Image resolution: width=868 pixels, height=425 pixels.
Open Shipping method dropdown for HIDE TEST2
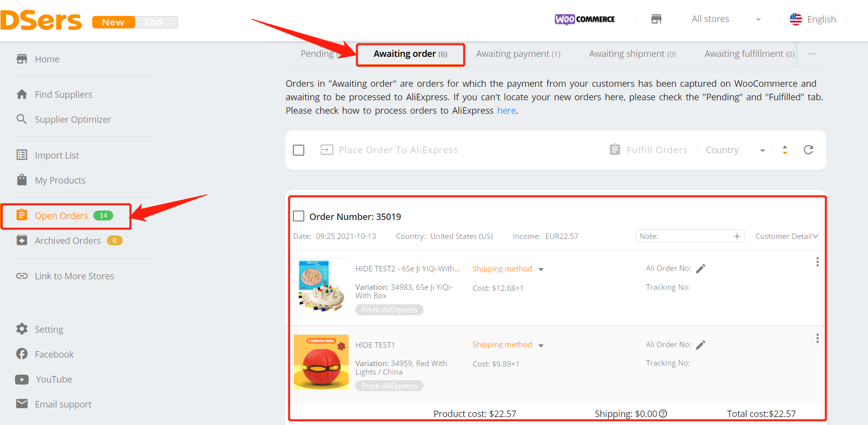coord(508,269)
